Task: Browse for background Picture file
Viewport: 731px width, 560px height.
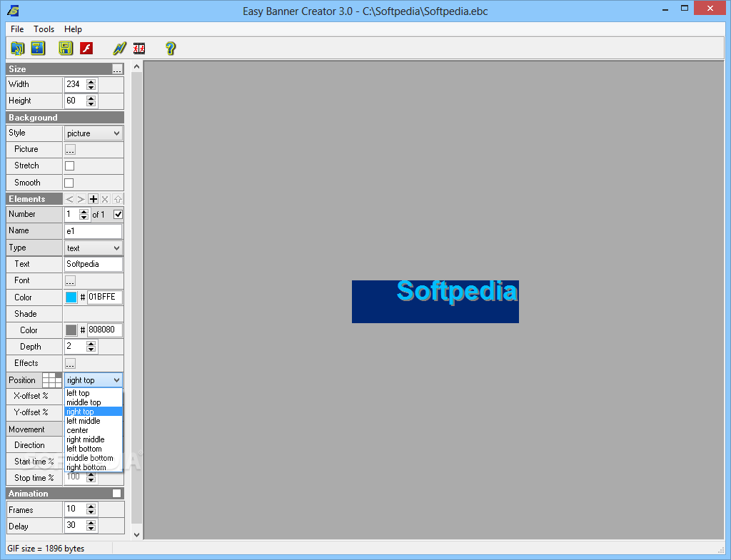Action: (x=70, y=150)
